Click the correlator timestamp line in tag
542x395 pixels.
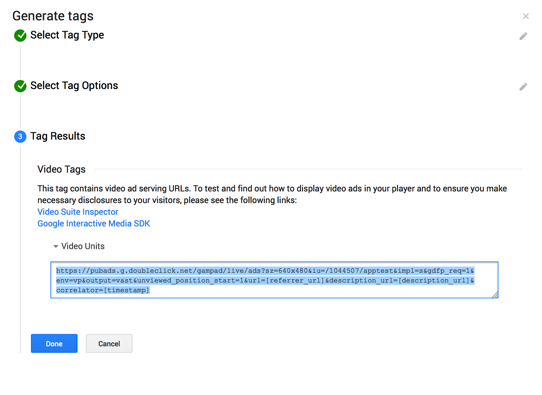[103, 290]
